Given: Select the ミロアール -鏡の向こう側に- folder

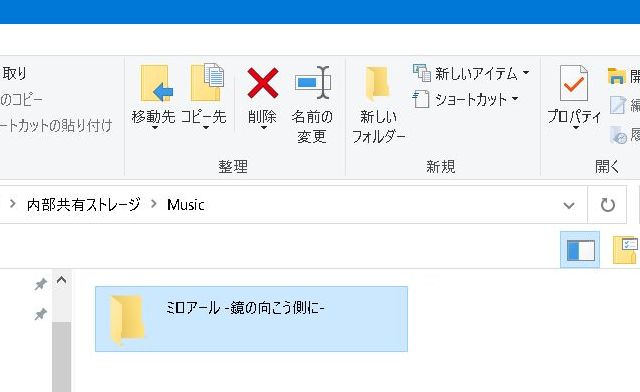Looking at the screenshot, I should (251, 319).
